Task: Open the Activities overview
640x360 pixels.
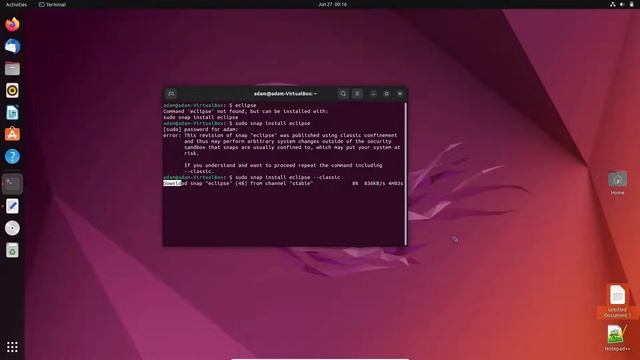Action: click(x=16, y=4)
